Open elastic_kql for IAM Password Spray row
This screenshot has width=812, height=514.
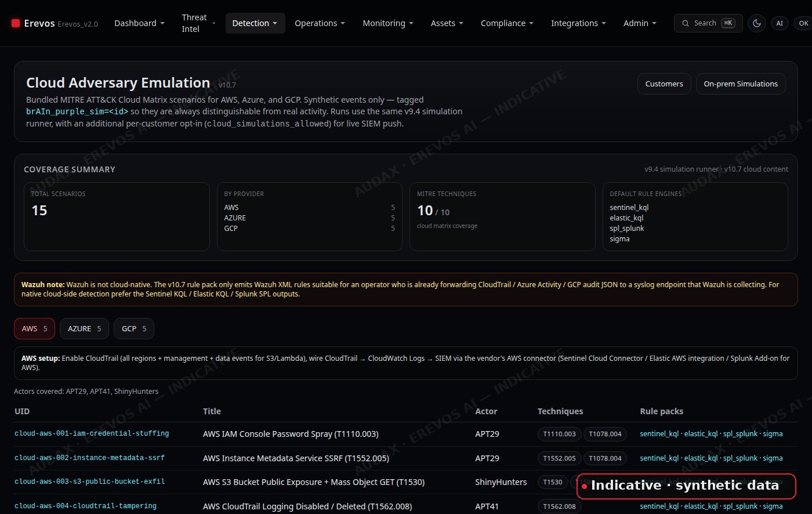click(701, 434)
